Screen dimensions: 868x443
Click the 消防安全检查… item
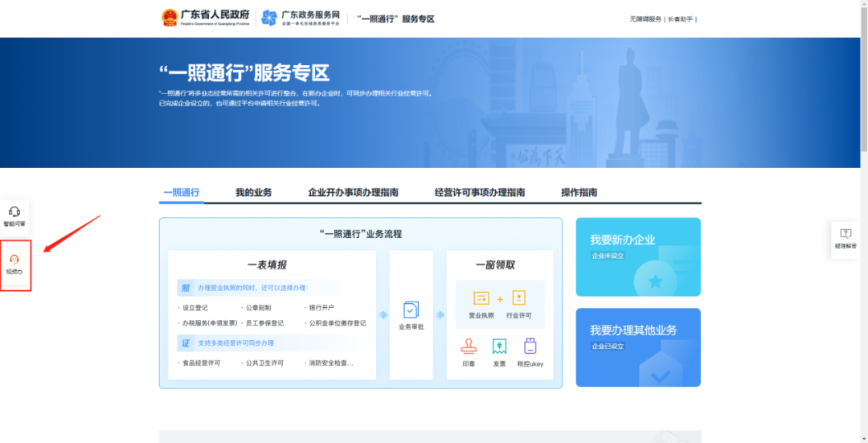click(x=331, y=363)
